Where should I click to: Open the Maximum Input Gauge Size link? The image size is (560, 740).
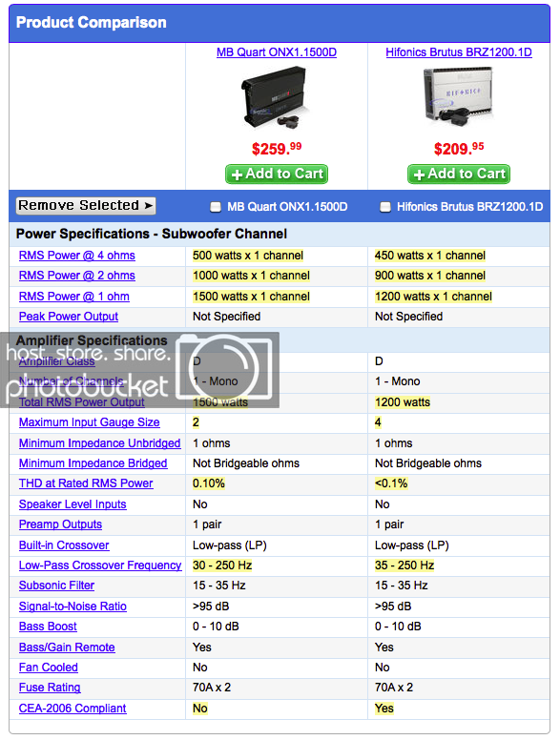(x=90, y=422)
